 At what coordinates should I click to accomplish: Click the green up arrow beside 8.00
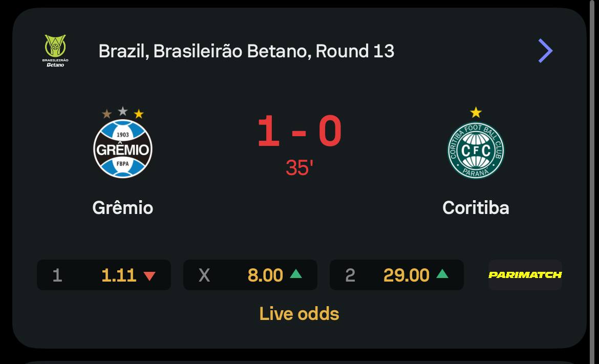295,274
